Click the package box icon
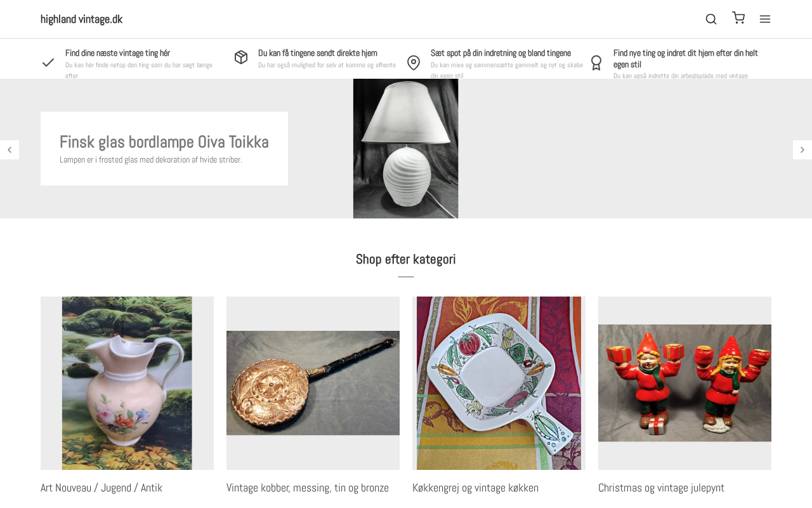The height and width of the screenshot is (508, 812). (x=241, y=57)
